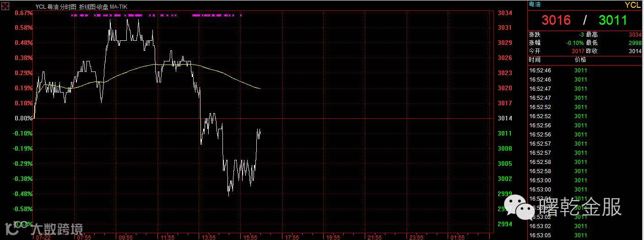The image size is (644, 240).
Task: Select the 21:55 time axis label
Action: click(x=375, y=237)
